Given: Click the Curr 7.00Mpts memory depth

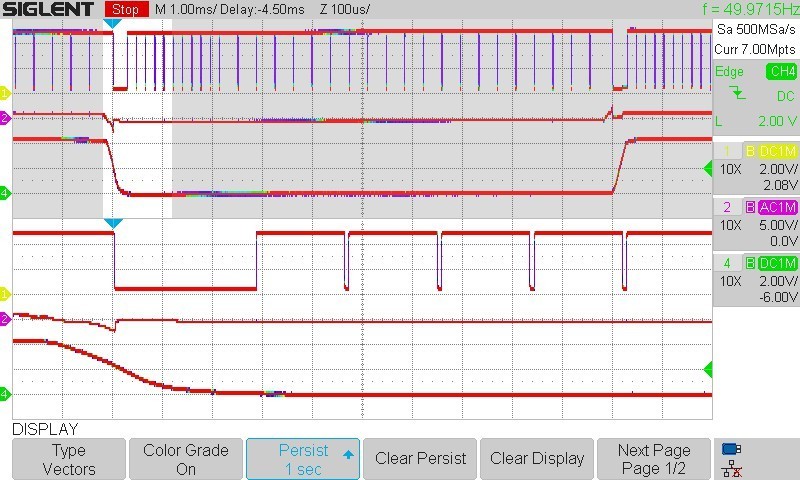Looking at the screenshot, I should tap(755, 49).
